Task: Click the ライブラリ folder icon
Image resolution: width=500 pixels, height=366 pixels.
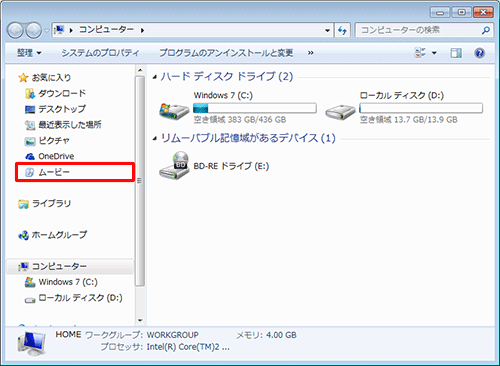Action: click(23, 204)
